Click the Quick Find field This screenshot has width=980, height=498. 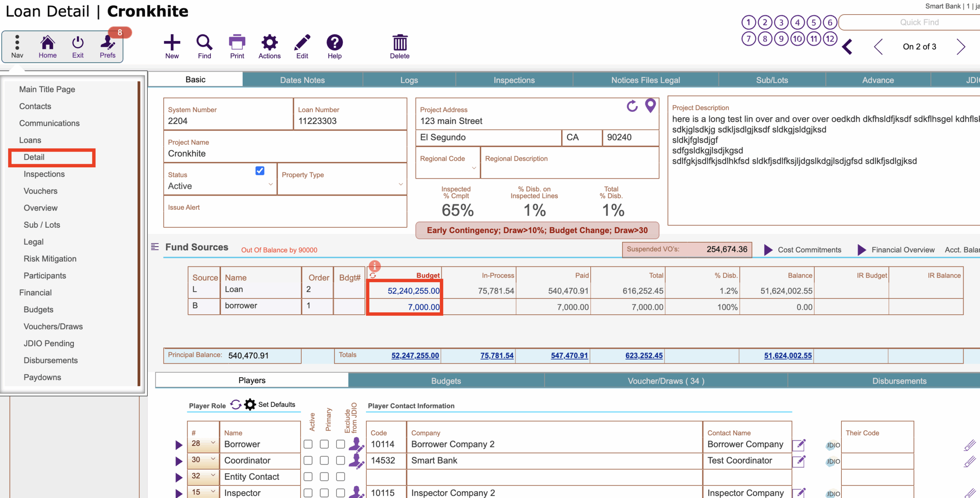pyautogui.click(x=919, y=22)
